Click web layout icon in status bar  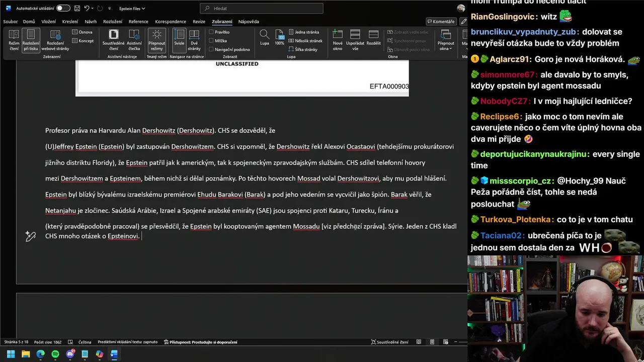pos(445,342)
